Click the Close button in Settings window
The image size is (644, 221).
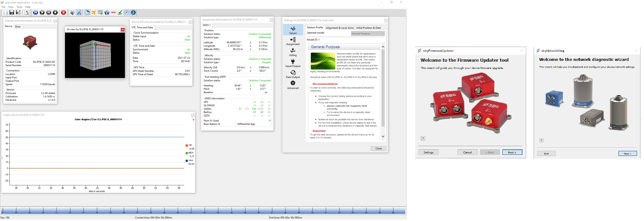pyautogui.click(x=379, y=149)
